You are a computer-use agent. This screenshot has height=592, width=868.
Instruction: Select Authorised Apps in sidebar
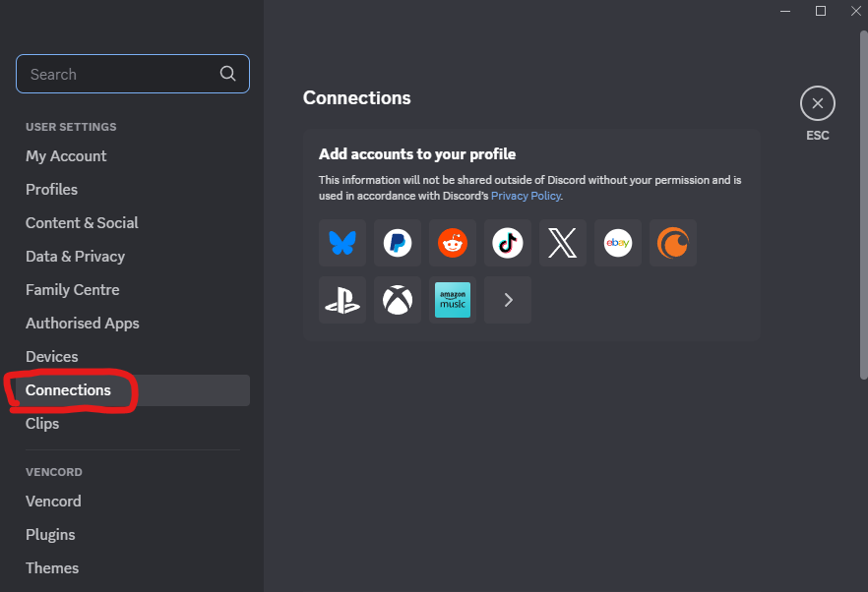coord(83,324)
